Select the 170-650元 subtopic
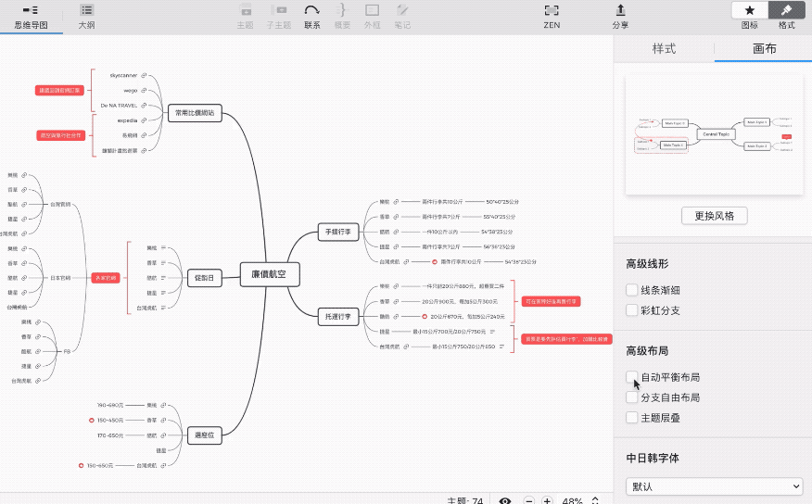This screenshot has width=812, height=504. pyautogui.click(x=110, y=435)
